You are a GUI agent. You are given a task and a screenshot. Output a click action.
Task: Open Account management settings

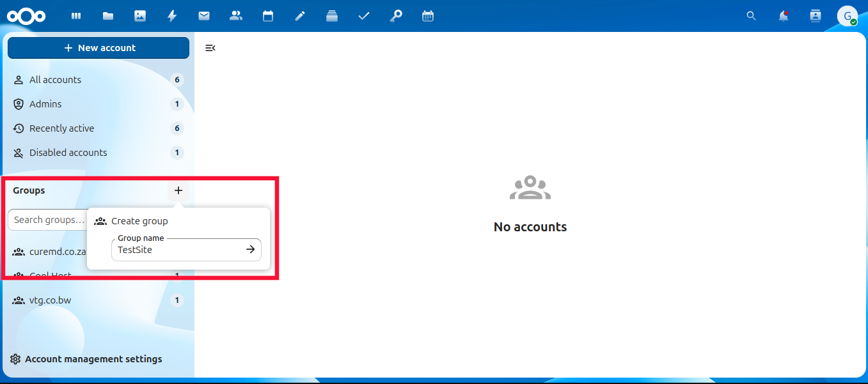point(86,359)
